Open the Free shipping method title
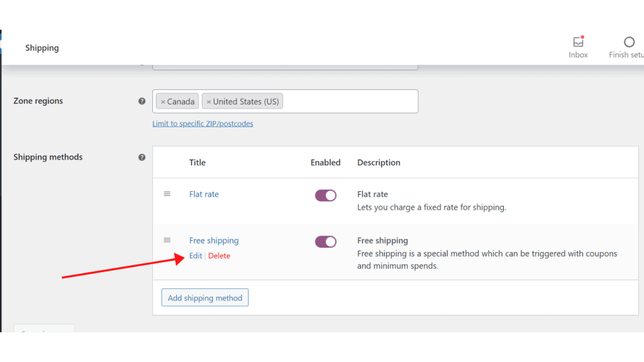 pos(214,241)
